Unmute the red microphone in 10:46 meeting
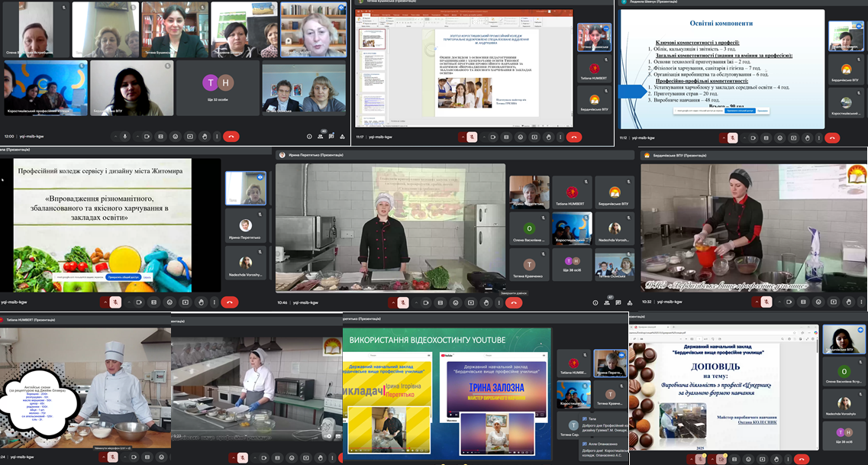This screenshot has width=868, height=465. click(403, 302)
